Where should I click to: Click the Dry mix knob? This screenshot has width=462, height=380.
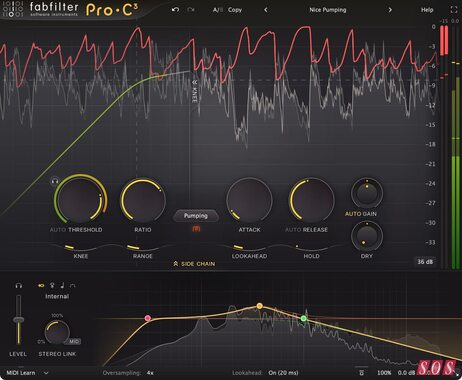point(367,236)
